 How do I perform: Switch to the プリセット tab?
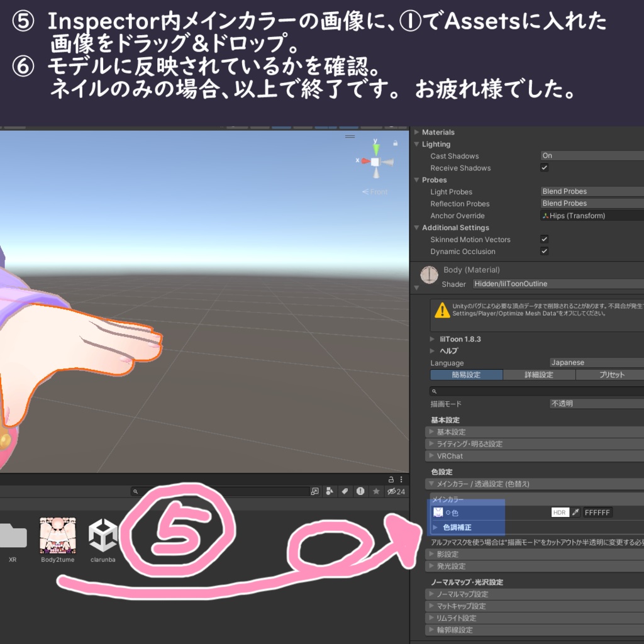(610, 375)
